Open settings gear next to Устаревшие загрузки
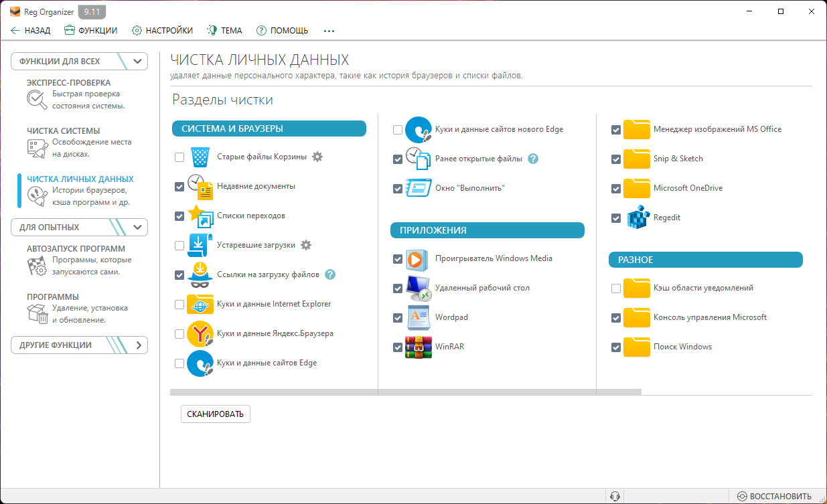This screenshot has width=827, height=504. (306, 245)
